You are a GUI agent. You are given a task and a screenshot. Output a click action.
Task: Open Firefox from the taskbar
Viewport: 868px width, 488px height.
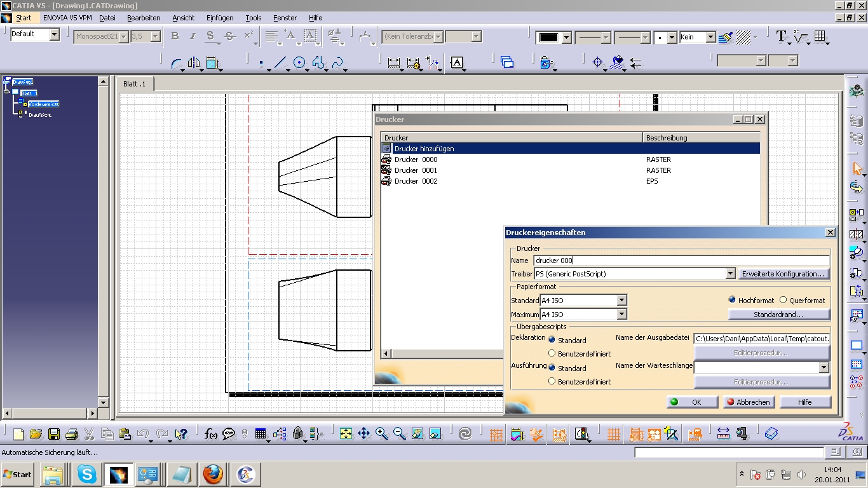(213, 475)
